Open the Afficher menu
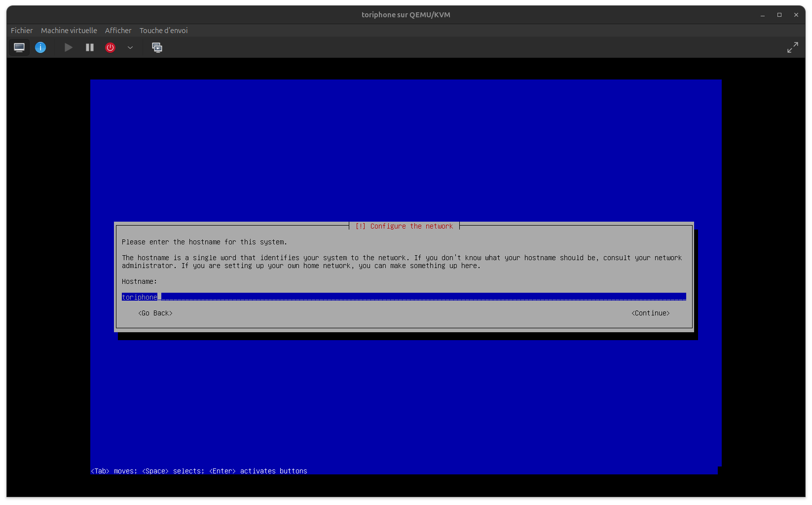This screenshot has height=505, width=812. tap(118, 31)
